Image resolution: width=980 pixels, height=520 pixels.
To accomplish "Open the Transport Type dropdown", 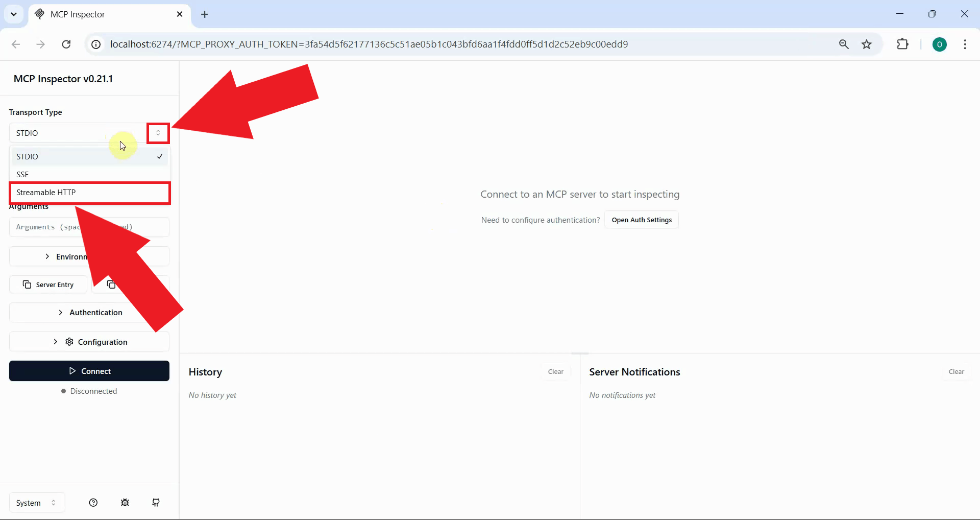I will (x=158, y=133).
